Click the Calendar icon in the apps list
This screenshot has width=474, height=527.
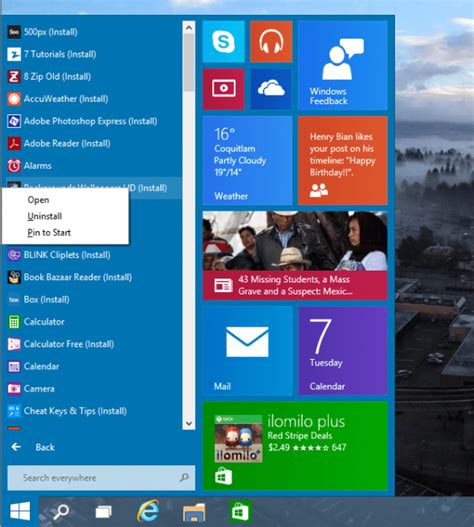[x=14, y=366]
